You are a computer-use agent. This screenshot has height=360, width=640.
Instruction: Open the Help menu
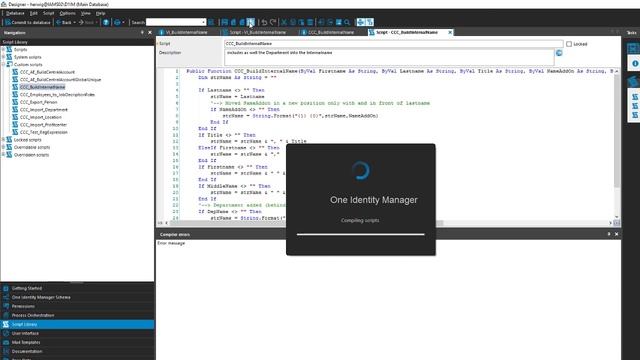pos(100,13)
